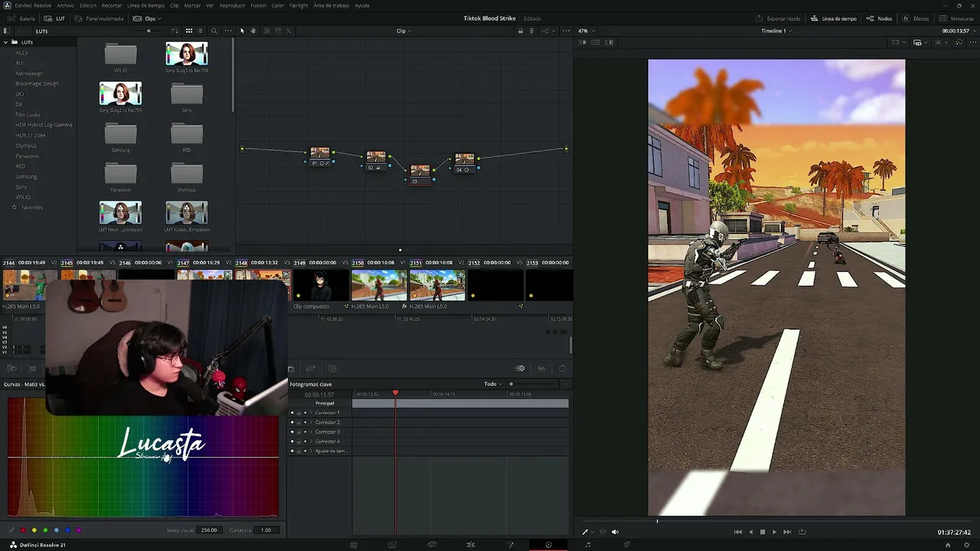Viewport: 980px width, 551px height.
Task: Toggle loop playback in viewer
Action: (802, 532)
